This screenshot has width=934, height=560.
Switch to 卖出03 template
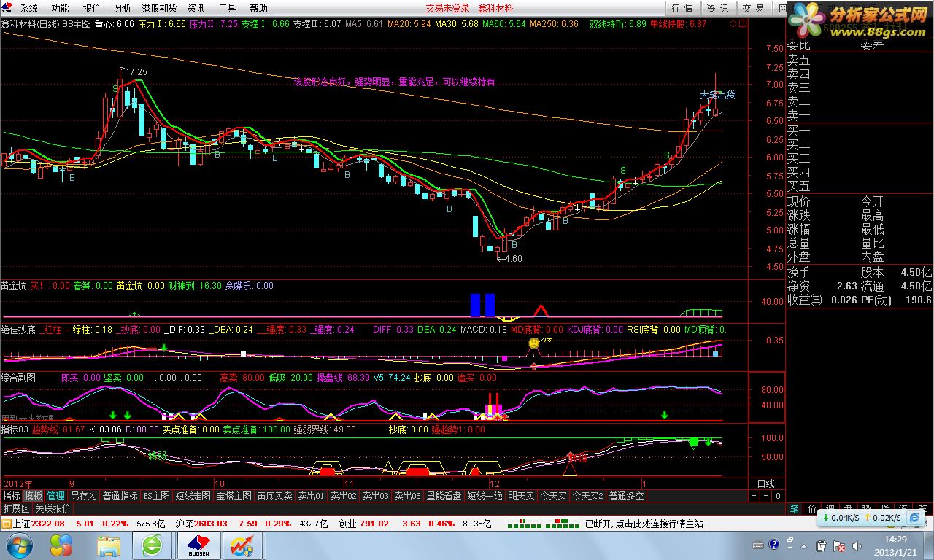(x=375, y=496)
